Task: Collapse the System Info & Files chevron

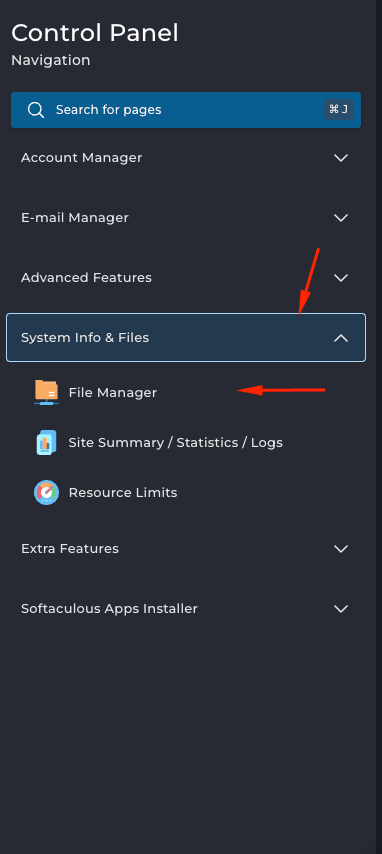Action: point(341,338)
